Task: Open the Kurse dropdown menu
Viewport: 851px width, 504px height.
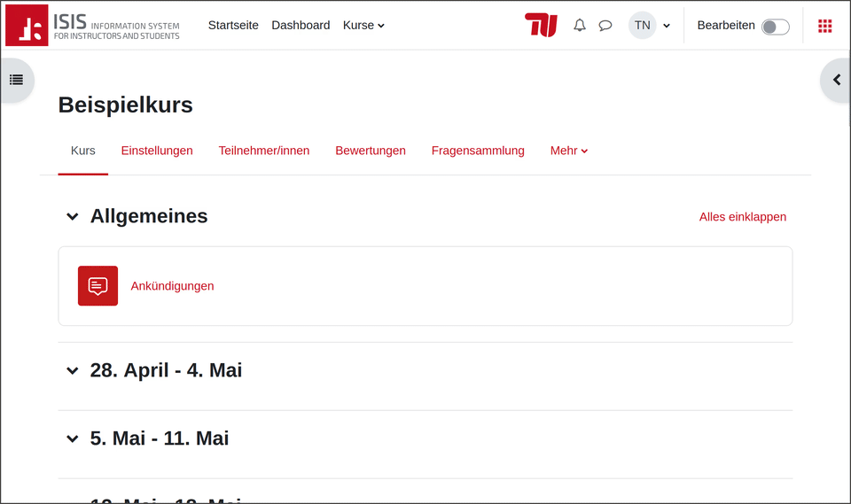Action: click(363, 26)
